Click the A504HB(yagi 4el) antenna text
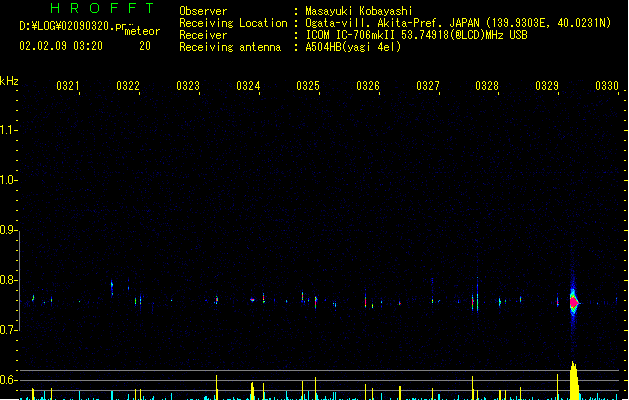 pyautogui.click(x=353, y=47)
